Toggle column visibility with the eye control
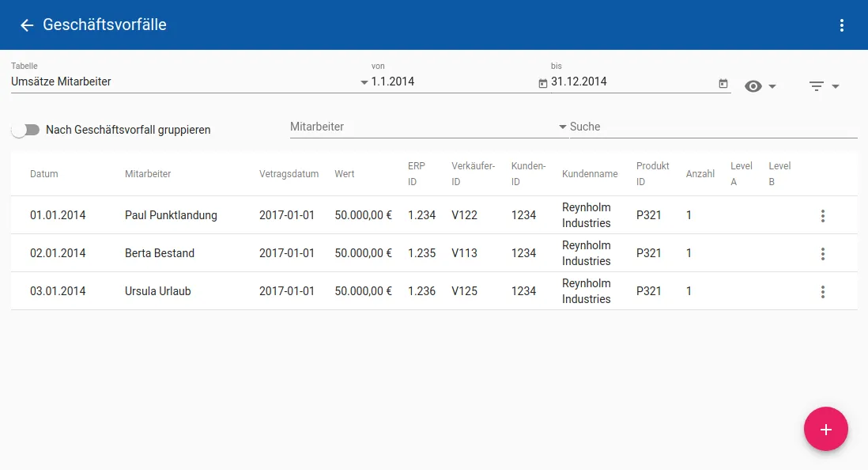The width and height of the screenshot is (868, 470). [x=753, y=86]
